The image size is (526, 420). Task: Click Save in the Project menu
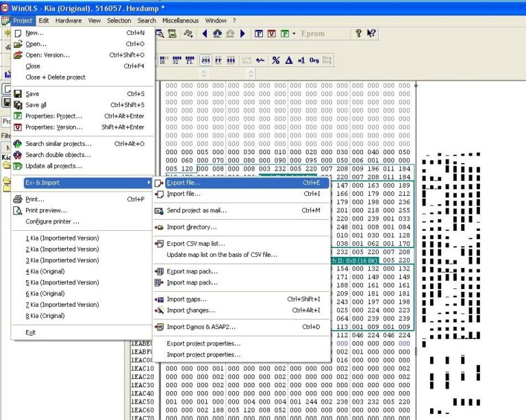(x=83, y=94)
